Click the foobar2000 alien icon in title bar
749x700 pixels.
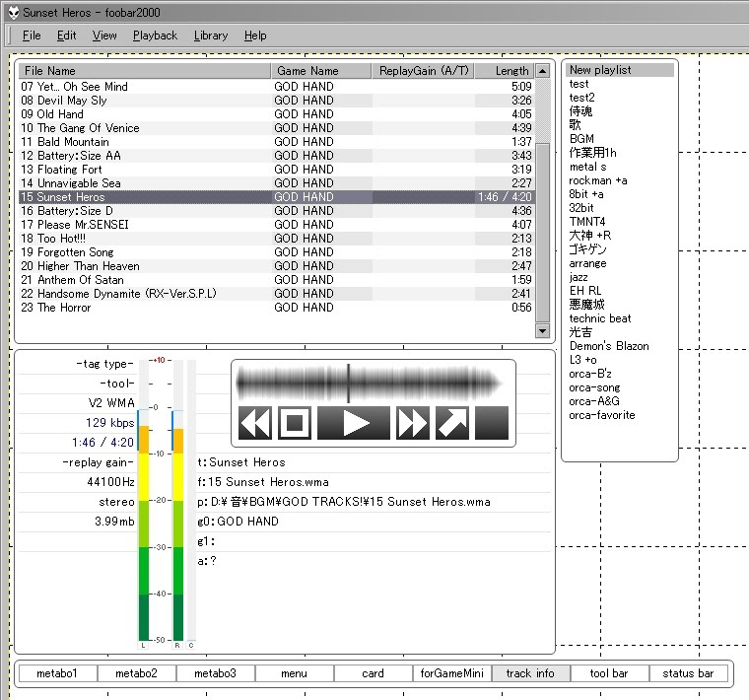pos(14,13)
